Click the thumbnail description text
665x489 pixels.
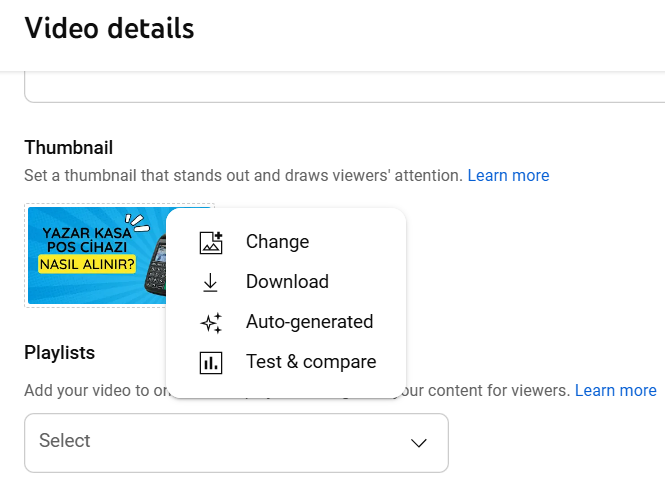pyautogui.click(x=243, y=176)
